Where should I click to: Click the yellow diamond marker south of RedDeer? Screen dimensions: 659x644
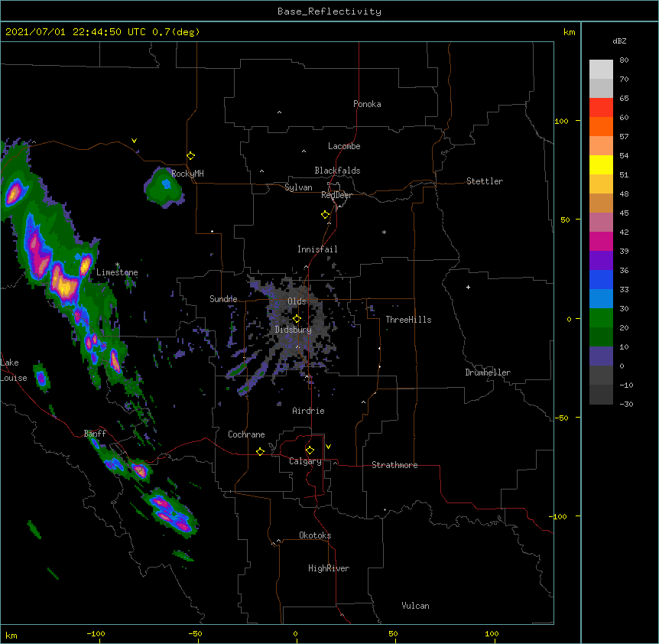click(x=325, y=215)
